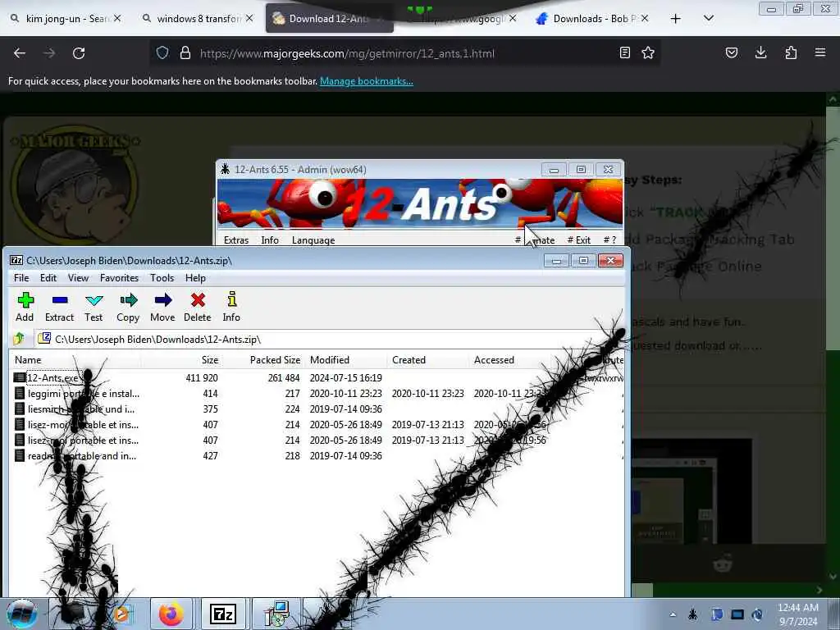Open the Firefox downloads panel
The height and width of the screenshot is (630, 840).
(x=760, y=52)
